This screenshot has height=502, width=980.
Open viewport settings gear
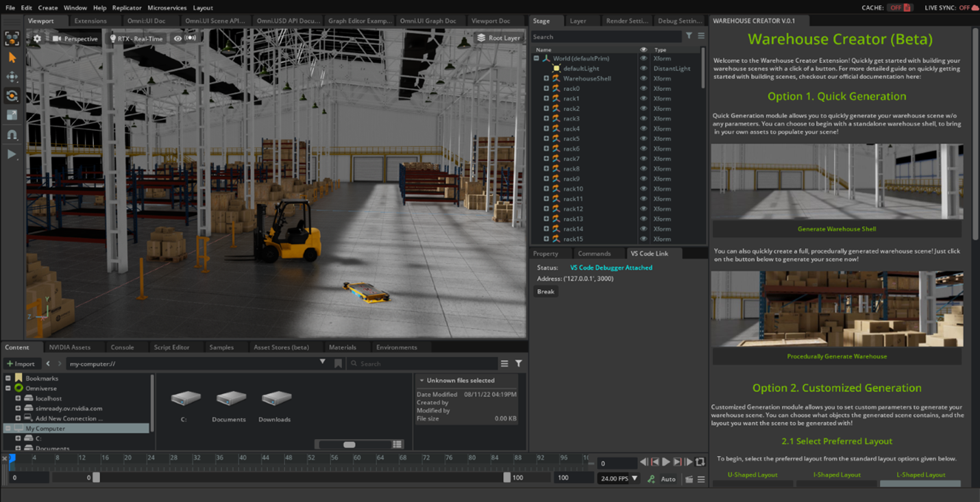tap(37, 38)
